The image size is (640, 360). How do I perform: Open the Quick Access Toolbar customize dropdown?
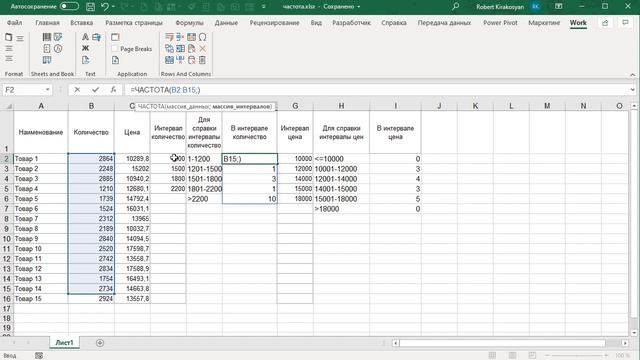(264, 7)
